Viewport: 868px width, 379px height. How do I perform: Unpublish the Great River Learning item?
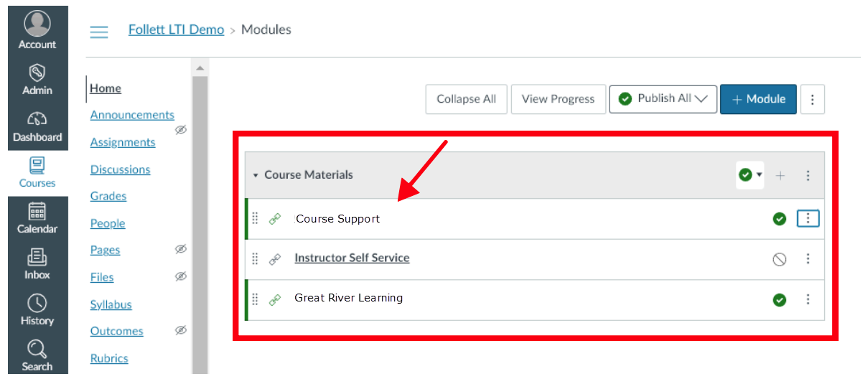tap(780, 300)
